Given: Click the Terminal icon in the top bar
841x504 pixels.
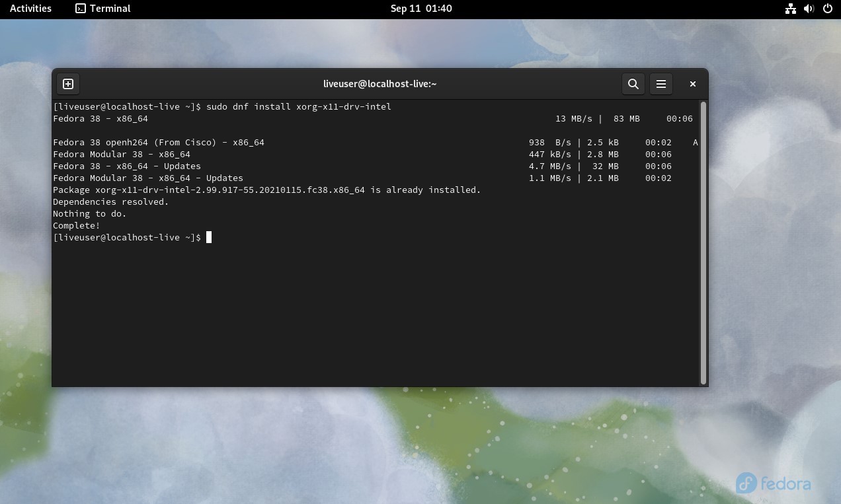Looking at the screenshot, I should tap(80, 9).
